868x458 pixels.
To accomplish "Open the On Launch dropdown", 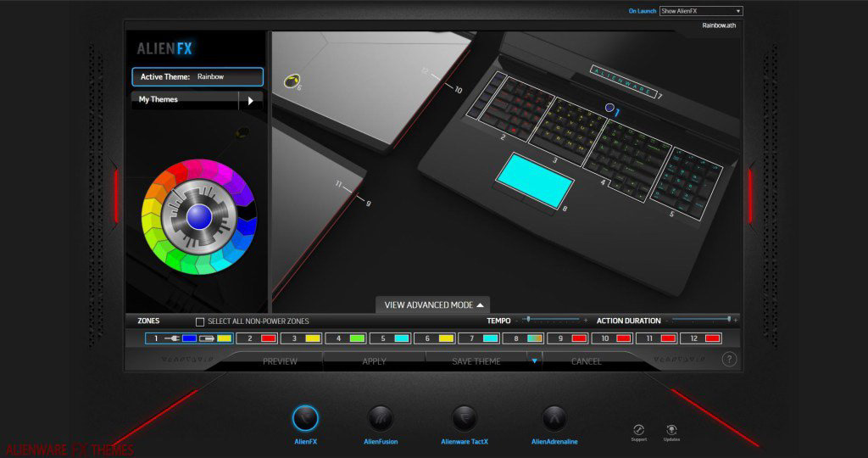I will [x=701, y=11].
